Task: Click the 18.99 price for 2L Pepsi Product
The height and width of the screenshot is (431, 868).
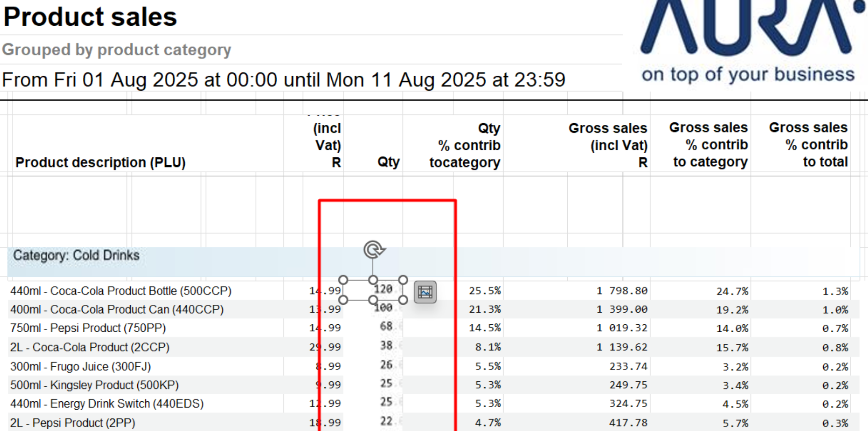Action: pyautogui.click(x=325, y=423)
